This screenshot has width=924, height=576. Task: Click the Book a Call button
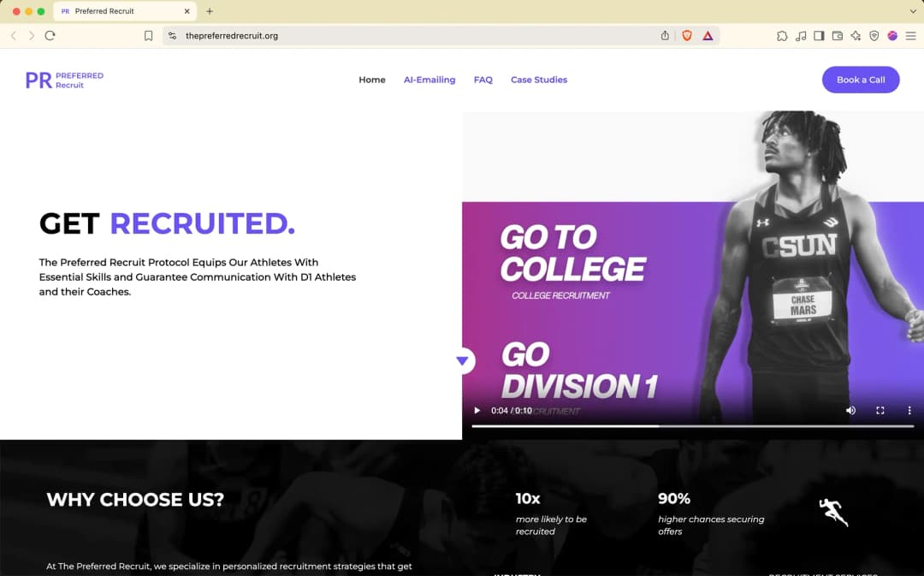861,80
